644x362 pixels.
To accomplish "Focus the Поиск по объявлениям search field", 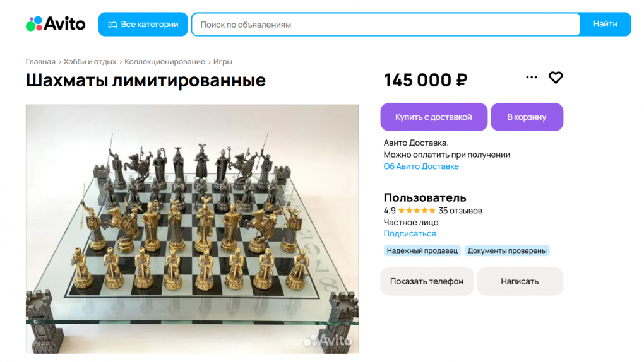I will click(386, 25).
